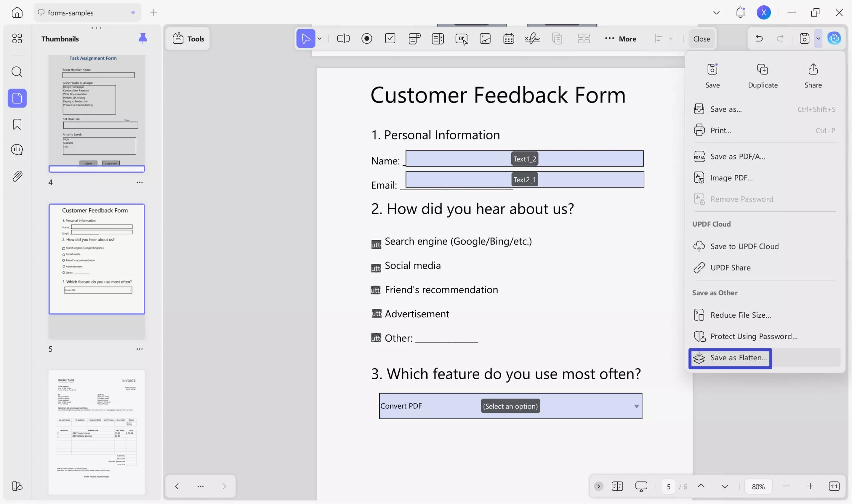Select the signature field tool
852x504 pixels.
coord(532,38)
